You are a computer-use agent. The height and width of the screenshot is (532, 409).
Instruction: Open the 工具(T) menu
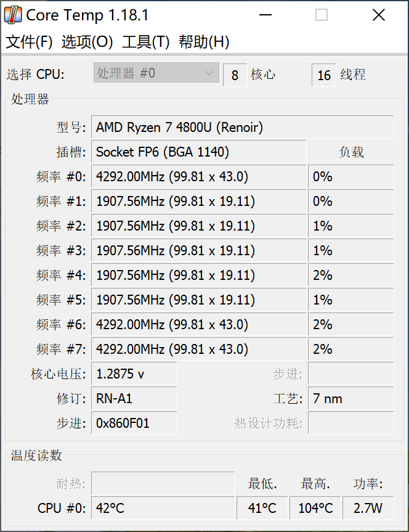pos(145,42)
